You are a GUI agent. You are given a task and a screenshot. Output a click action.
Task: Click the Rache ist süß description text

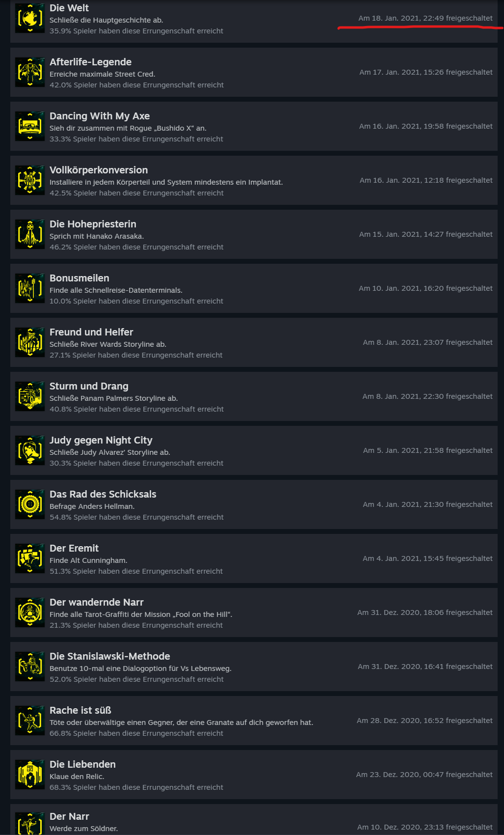(181, 723)
